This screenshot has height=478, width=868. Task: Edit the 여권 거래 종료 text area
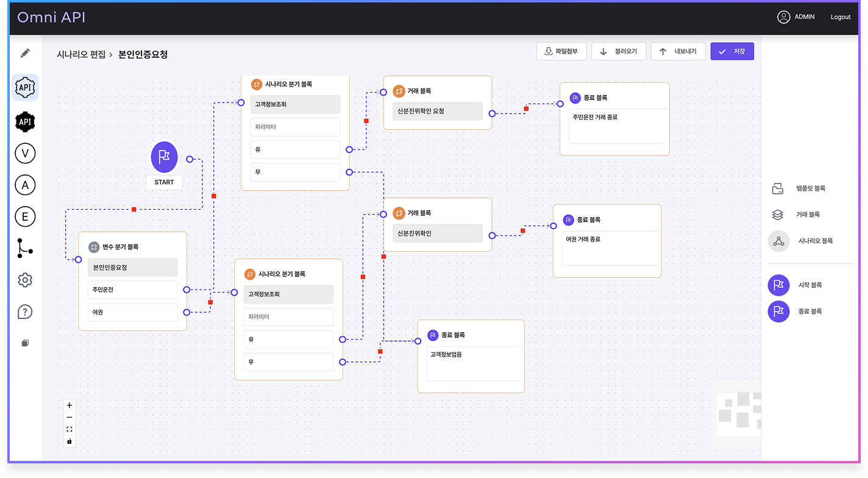tap(610, 249)
